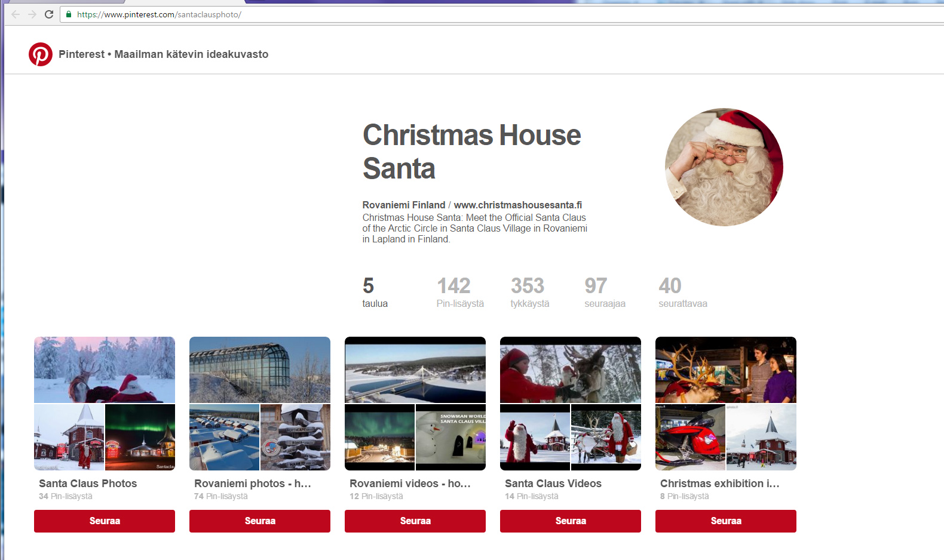
Task: Open the Christmas exhibition board cover image
Action: pyautogui.click(x=726, y=370)
